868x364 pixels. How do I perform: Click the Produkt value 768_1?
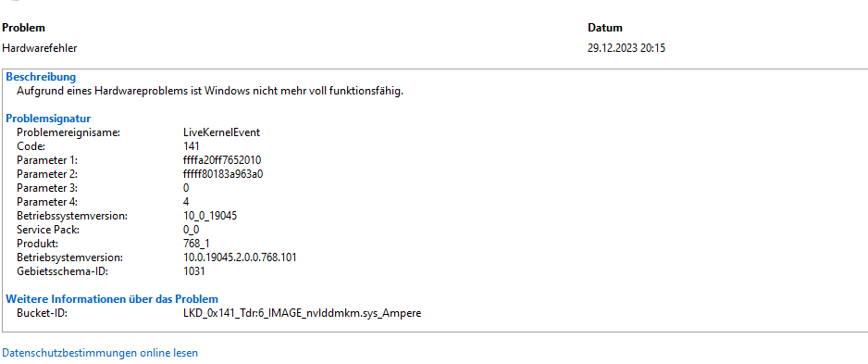click(196, 244)
